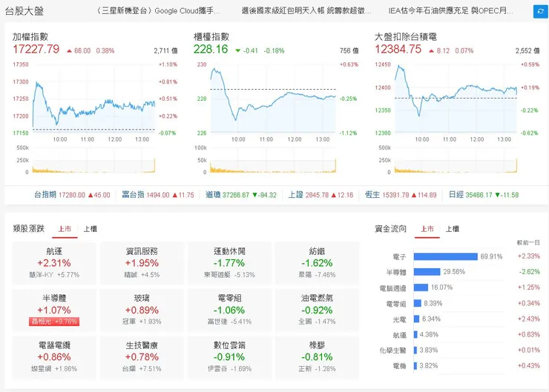
Task: Click stock 冠軍 +1.93%
Action: tap(142, 322)
